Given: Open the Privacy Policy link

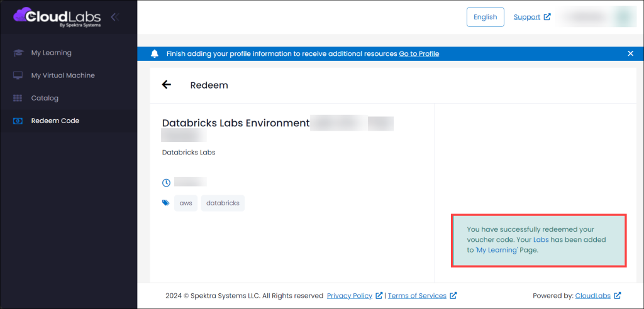Looking at the screenshot, I should coord(350,296).
